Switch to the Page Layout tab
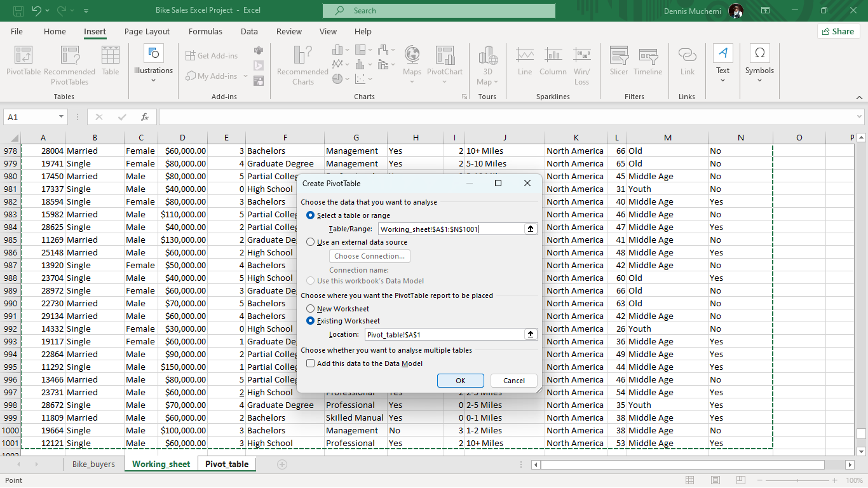Screen dimensions: 868x488 [147, 32]
